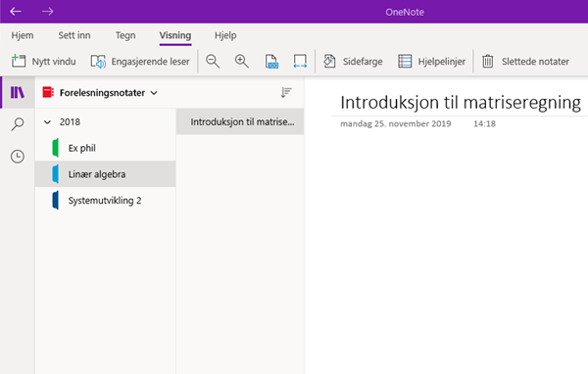Click the red Forelesningsnotater notebook icon
588x374 pixels.
coord(48,93)
